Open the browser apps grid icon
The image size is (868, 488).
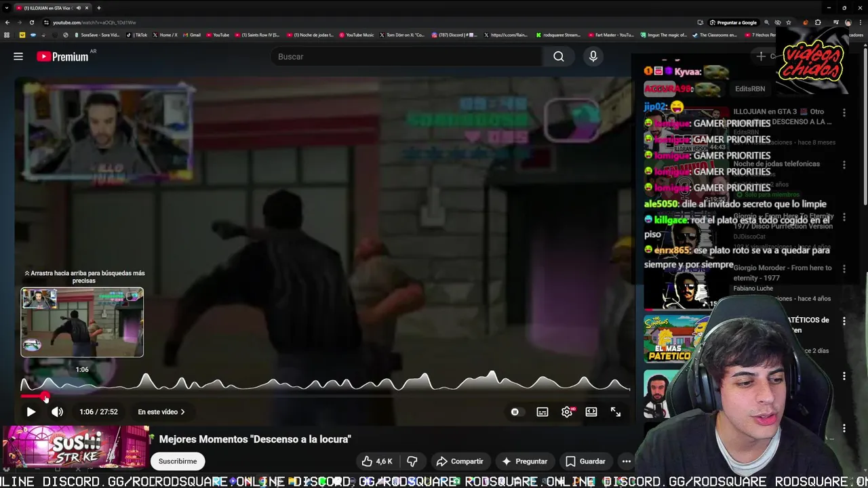(x=7, y=35)
